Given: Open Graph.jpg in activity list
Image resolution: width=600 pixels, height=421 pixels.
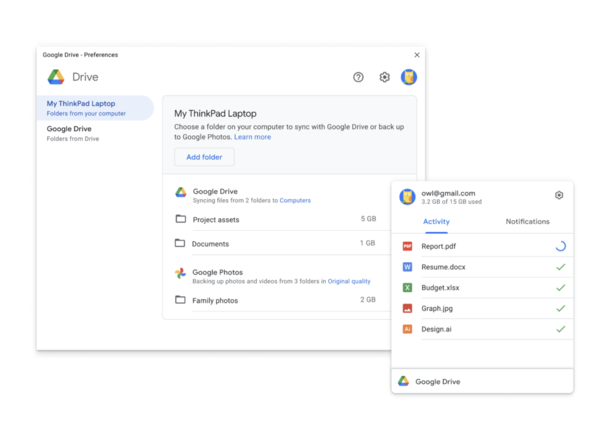Looking at the screenshot, I should click(483, 308).
